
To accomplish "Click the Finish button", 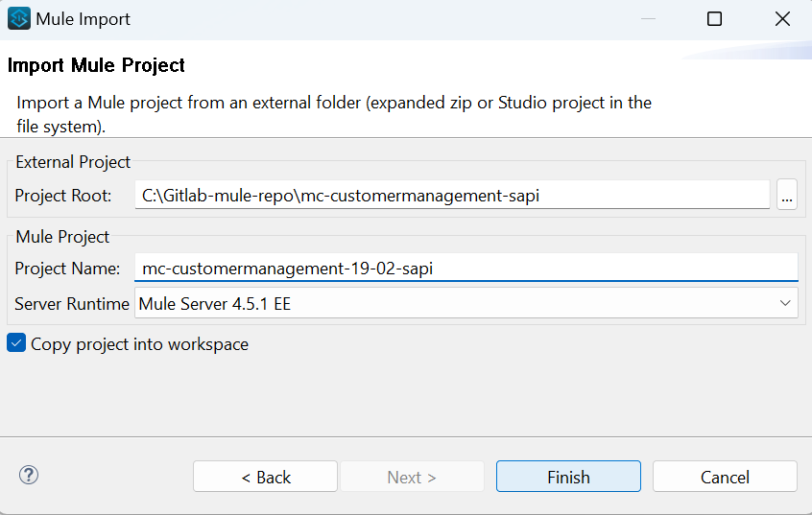I will 568,477.
